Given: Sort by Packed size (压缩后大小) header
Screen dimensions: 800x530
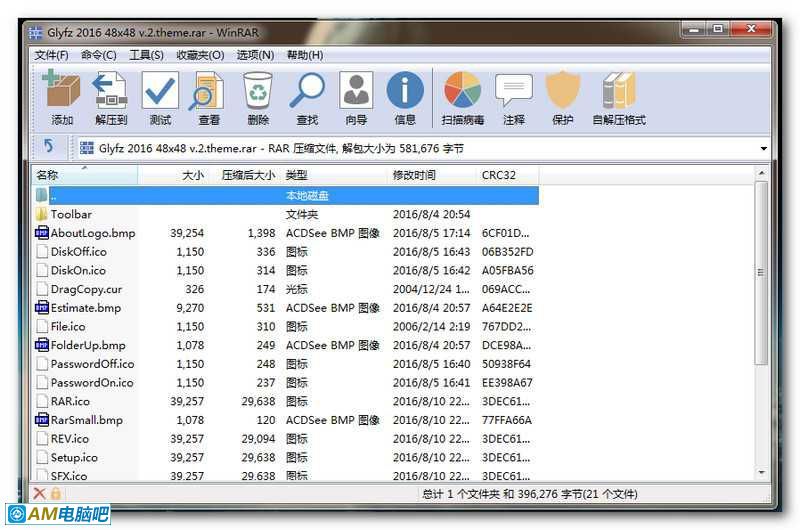Looking at the screenshot, I should pyautogui.click(x=245, y=175).
